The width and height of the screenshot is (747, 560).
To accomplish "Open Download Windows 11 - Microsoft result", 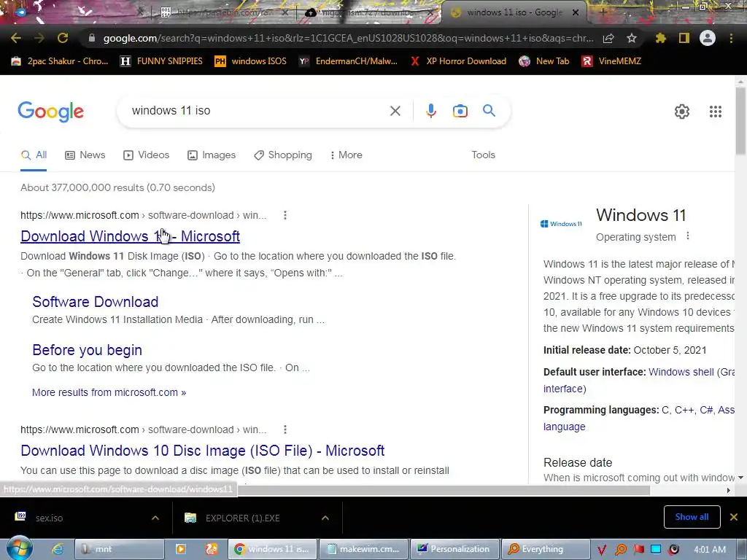I will (x=130, y=236).
